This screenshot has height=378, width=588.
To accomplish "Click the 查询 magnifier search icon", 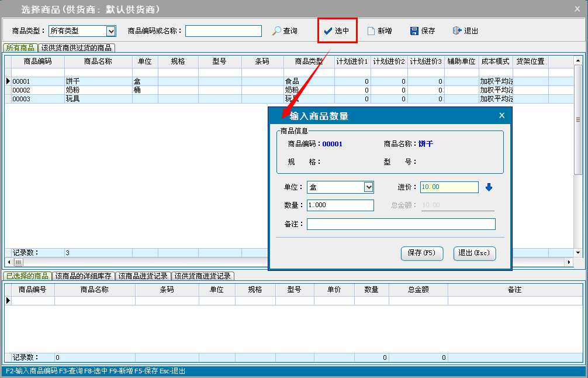I will tap(277, 31).
